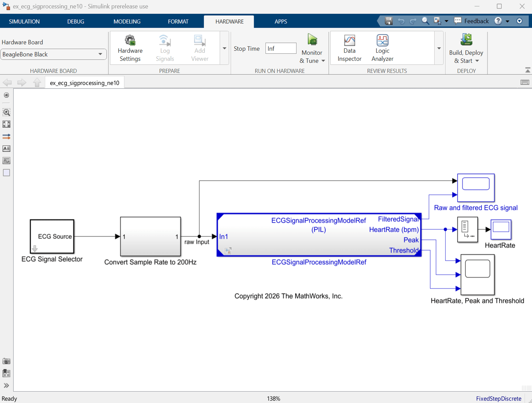Expand the left palette chevrons
This screenshot has width=532, height=403.
point(6,385)
